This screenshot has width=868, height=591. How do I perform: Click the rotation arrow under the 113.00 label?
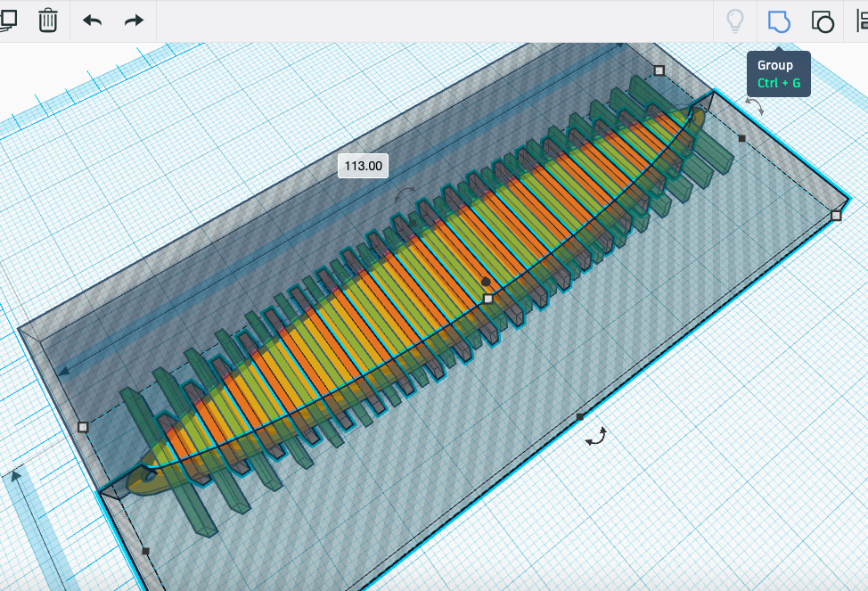[x=405, y=194]
